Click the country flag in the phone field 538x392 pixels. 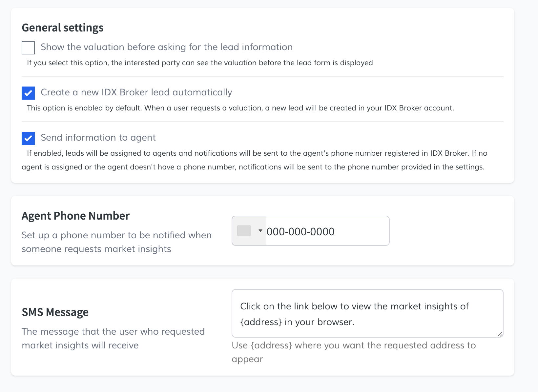pos(244,231)
